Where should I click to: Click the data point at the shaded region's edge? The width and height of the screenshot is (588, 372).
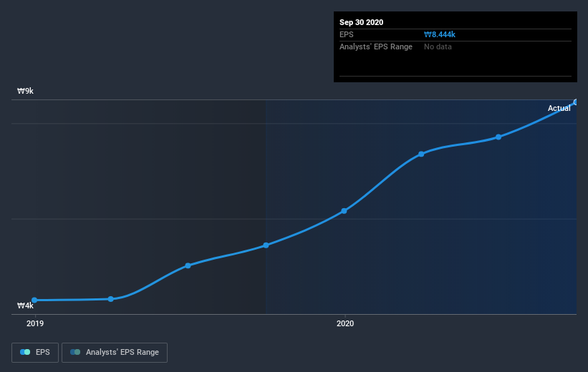click(266, 245)
